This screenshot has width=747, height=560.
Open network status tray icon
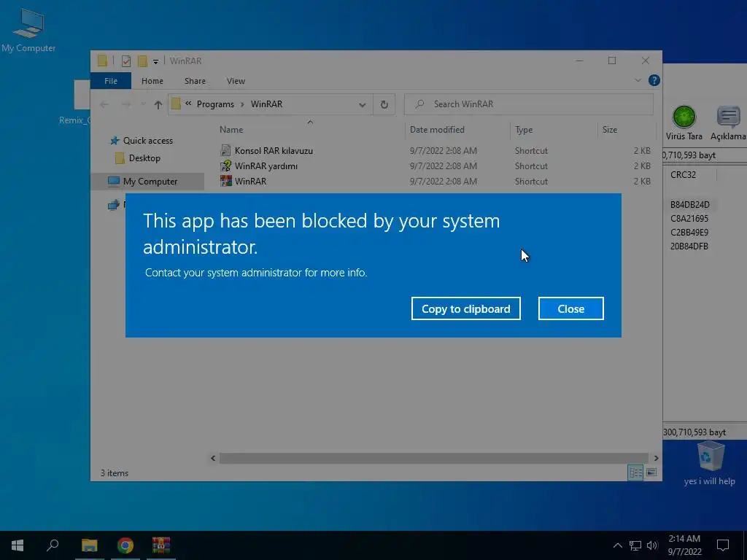point(635,545)
